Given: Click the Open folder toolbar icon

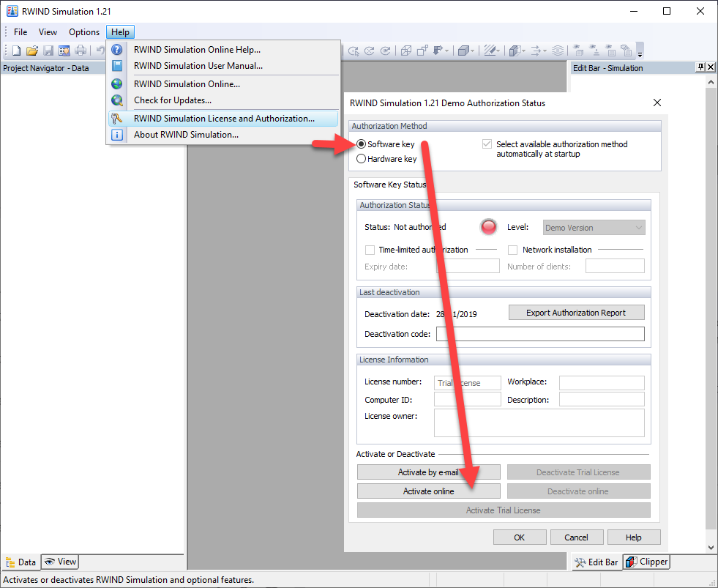Looking at the screenshot, I should pyautogui.click(x=32, y=51).
